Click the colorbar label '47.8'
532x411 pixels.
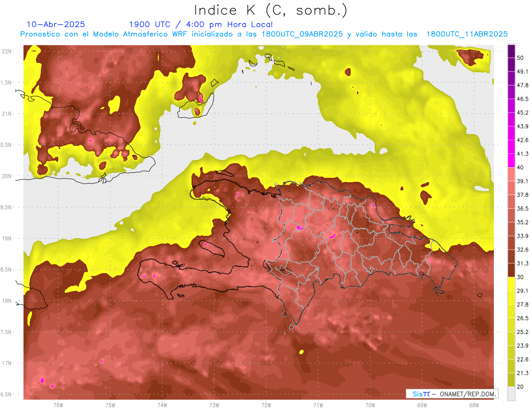(522, 85)
